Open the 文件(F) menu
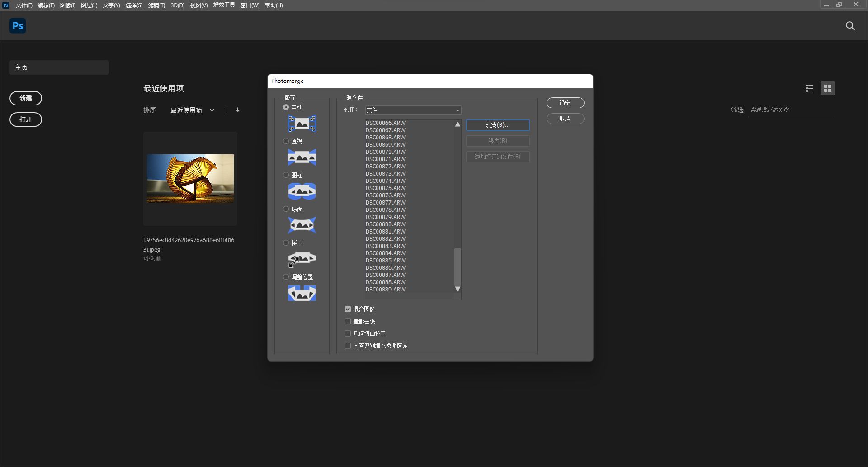Image resolution: width=868 pixels, height=467 pixels. (24, 5)
